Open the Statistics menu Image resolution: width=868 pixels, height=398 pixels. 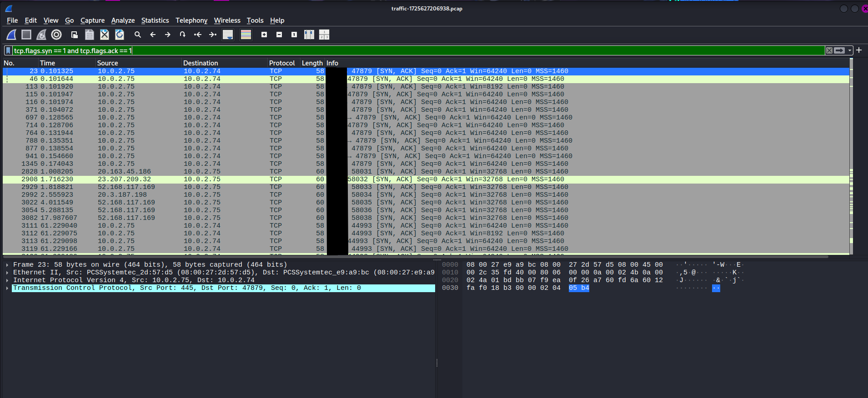point(155,20)
